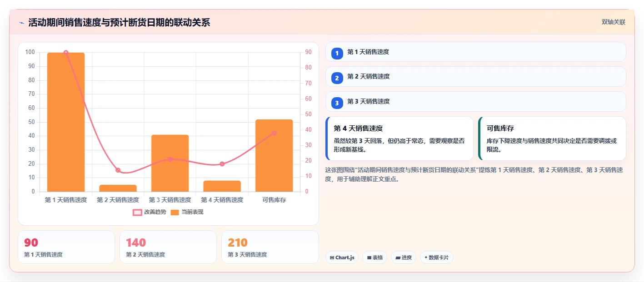The width and height of the screenshot is (644, 282).
Task: Click the stat card showing 210
Action: (270, 247)
